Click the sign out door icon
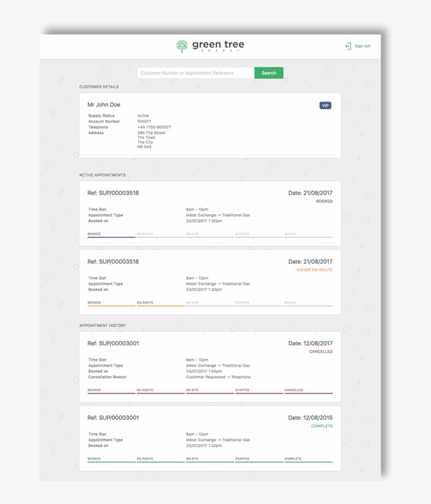This screenshot has width=431, height=504. tap(347, 46)
